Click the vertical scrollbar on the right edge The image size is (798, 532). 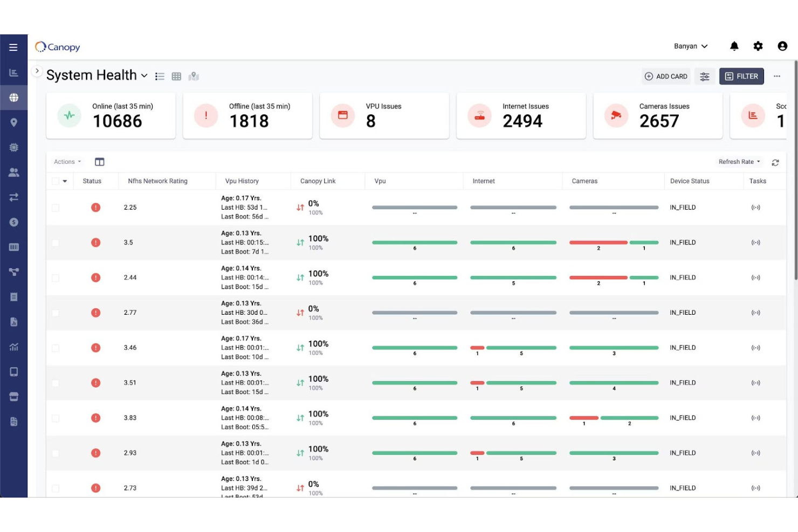pos(796,170)
